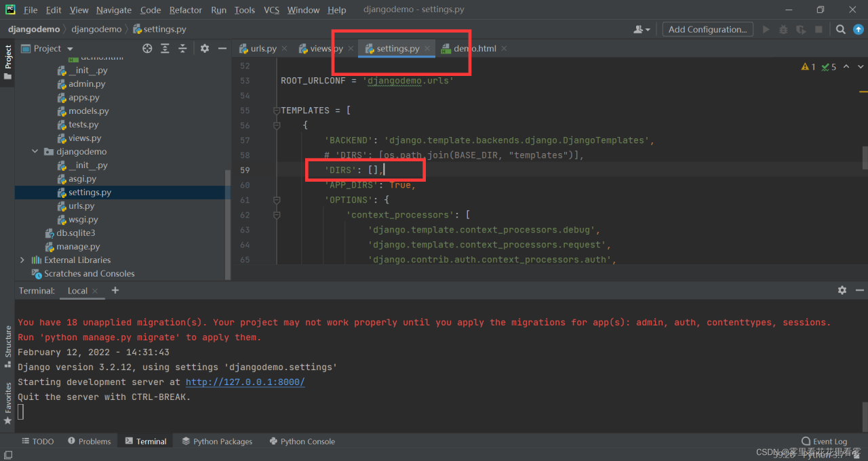868x461 pixels.
Task: Click the tool windows quick-access icon bottom-left
Action: (7, 456)
